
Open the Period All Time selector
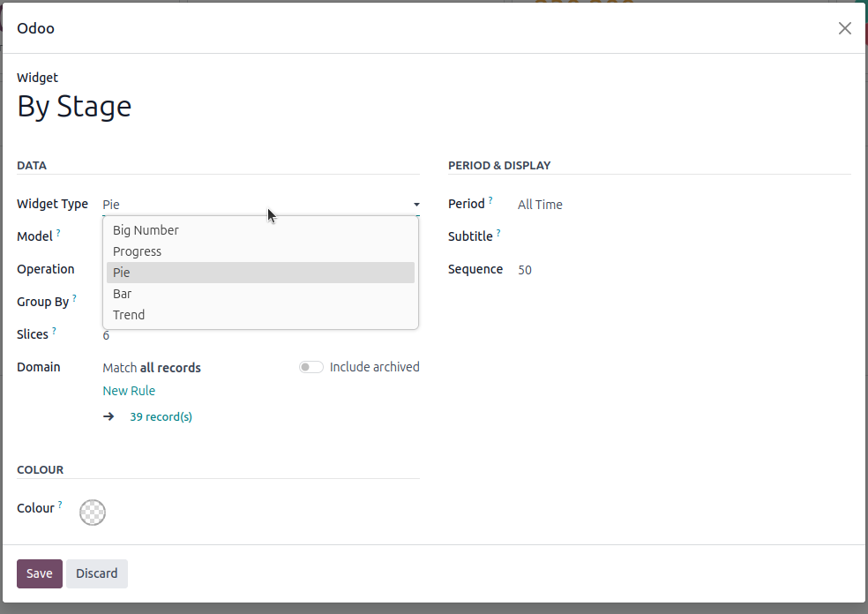click(685, 205)
